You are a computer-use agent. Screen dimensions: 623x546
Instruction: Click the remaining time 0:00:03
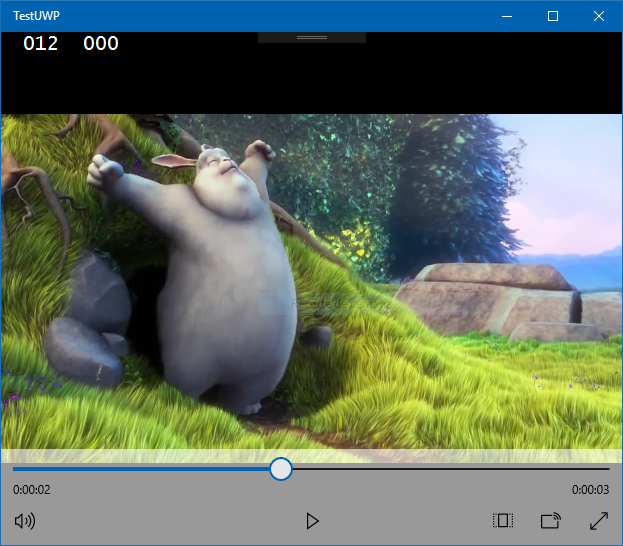[x=590, y=490]
